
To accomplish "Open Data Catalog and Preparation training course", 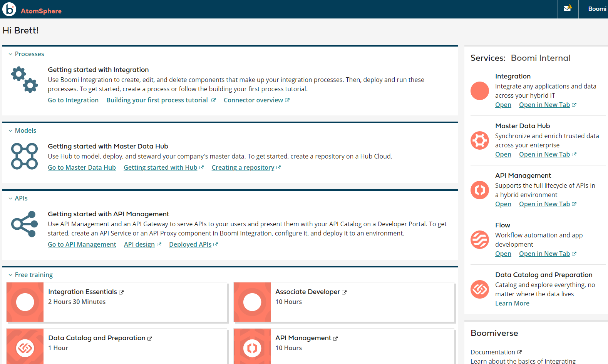I will (97, 338).
